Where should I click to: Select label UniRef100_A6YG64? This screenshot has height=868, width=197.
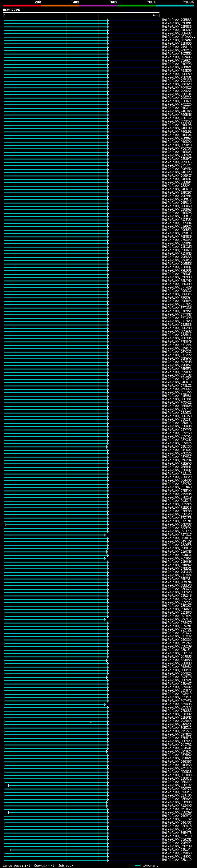tap(177, 558)
